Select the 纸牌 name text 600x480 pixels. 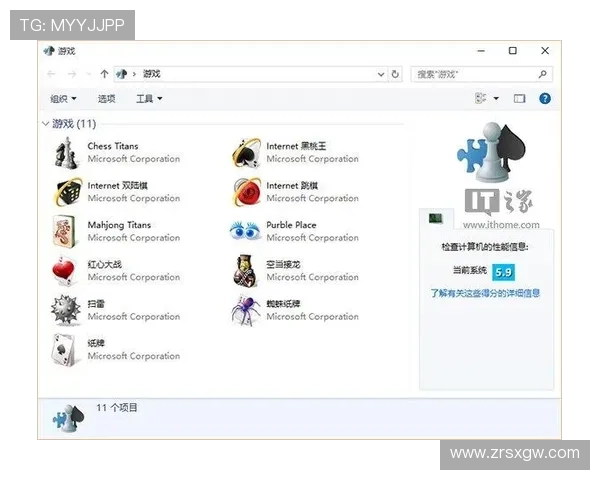96,343
